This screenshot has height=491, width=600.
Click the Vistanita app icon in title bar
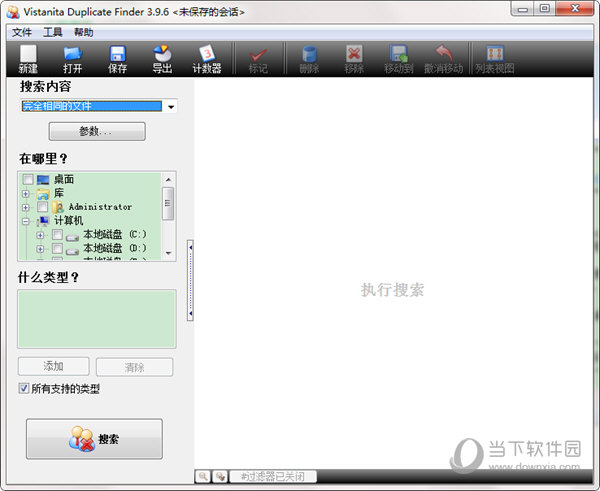(13, 12)
